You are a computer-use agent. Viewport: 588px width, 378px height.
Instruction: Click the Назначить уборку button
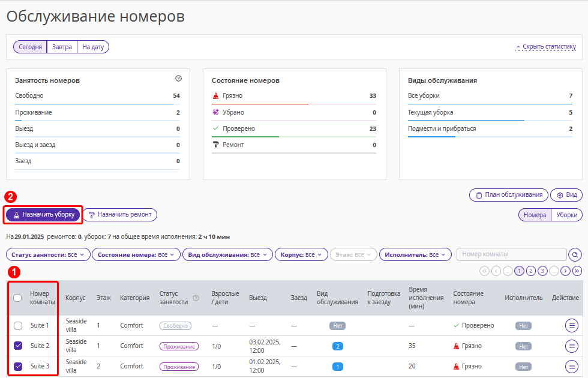pos(43,215)
